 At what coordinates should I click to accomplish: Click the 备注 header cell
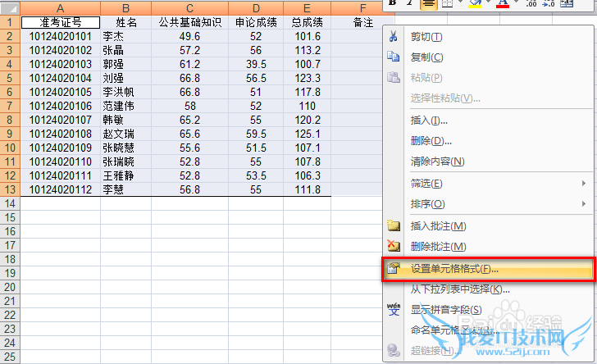[x=362, y=22]
